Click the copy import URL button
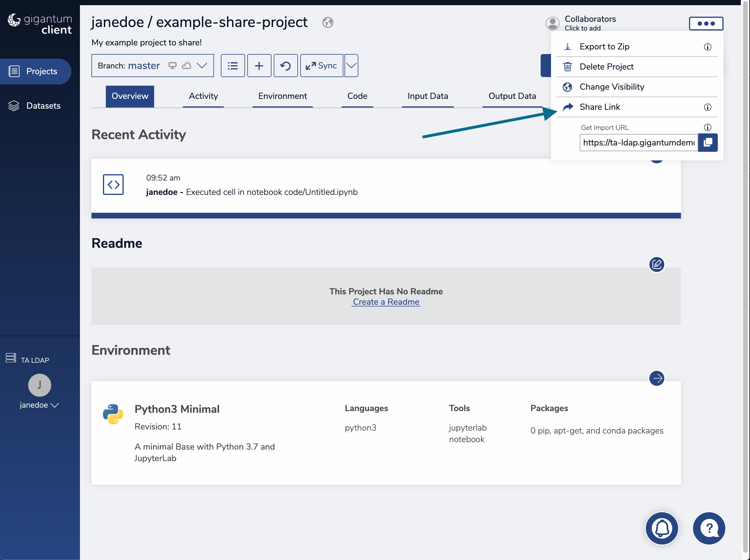This screenshot has height=560, width=750. point(708,142)
